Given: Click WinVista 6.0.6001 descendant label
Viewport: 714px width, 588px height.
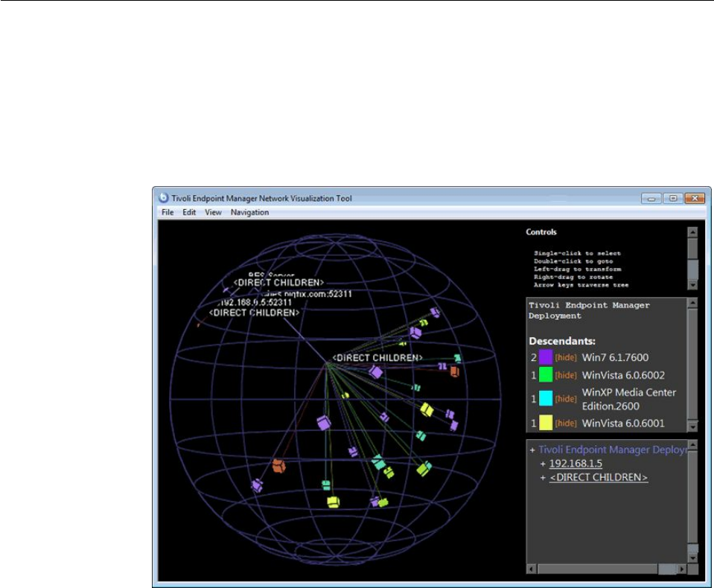Looking at the screenshot, I should [x=623, y=423].
